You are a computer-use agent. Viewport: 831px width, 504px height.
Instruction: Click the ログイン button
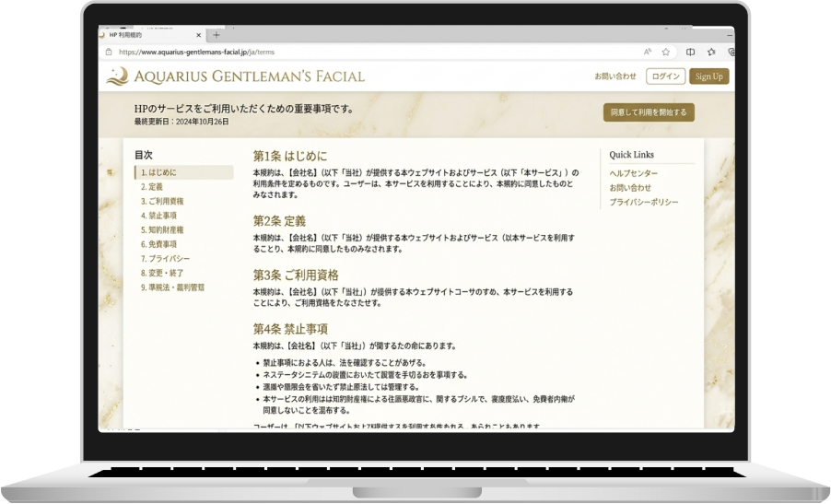click(666, 76)
